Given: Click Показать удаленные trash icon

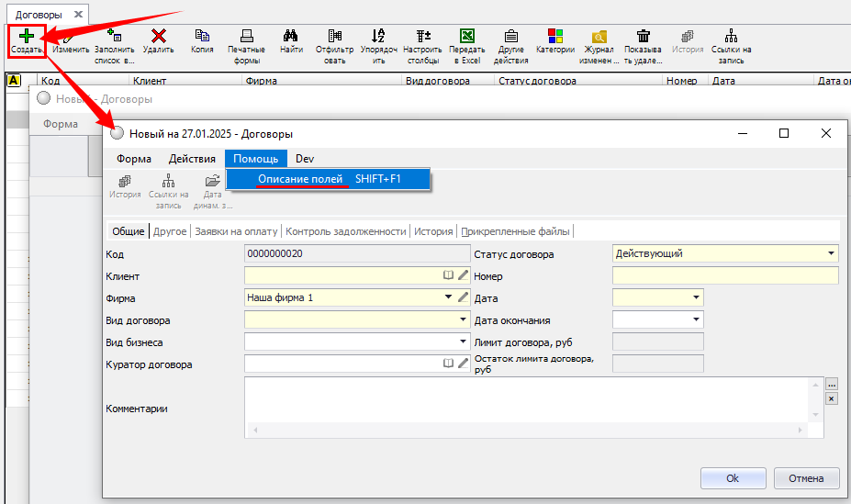Looking at the screenshot, I should tap(644, 36).
